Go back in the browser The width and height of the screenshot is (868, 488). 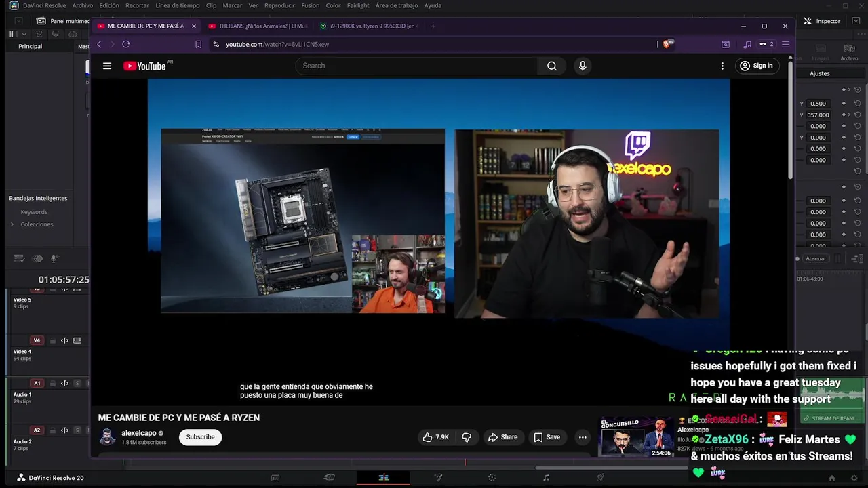(x=99, y=44)
